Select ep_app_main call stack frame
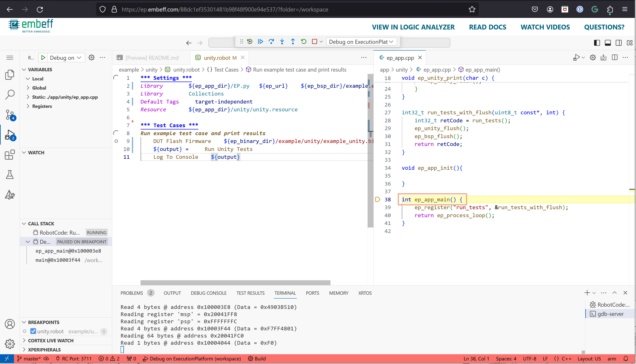Image resolution: width=636 pixels, height=364 pixels. coord(68,251)
